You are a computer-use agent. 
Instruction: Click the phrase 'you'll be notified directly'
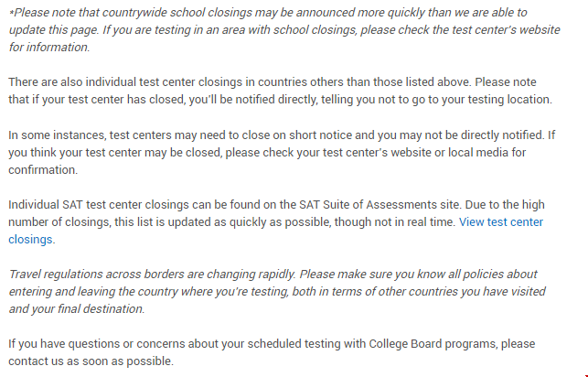[252, 100]
